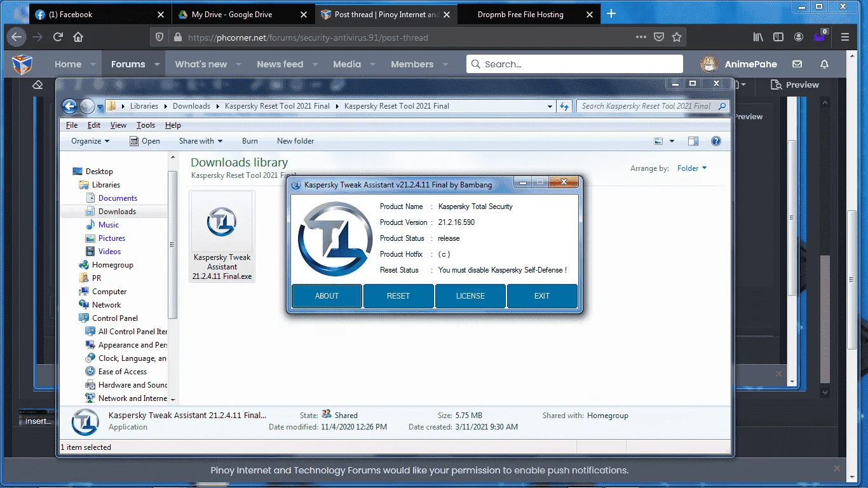
Task: Select Videos in the navigation tree
Action: (x=109, y=252)
